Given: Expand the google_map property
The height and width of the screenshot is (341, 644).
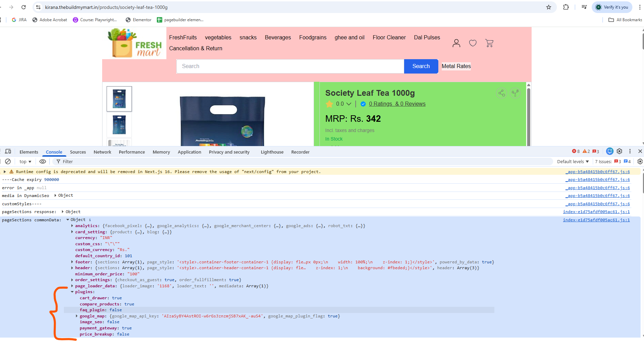Looking at the screenshot, I should pos(77,316).
